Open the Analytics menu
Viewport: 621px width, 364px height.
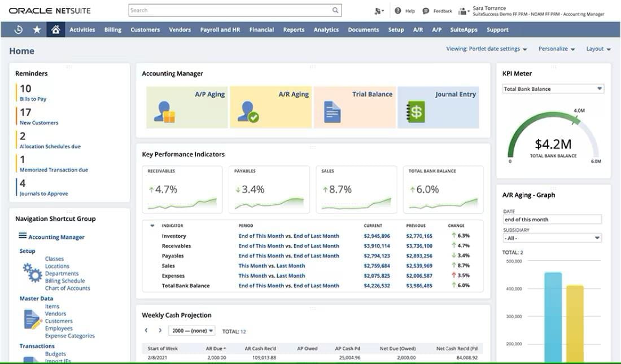[326, 30]
